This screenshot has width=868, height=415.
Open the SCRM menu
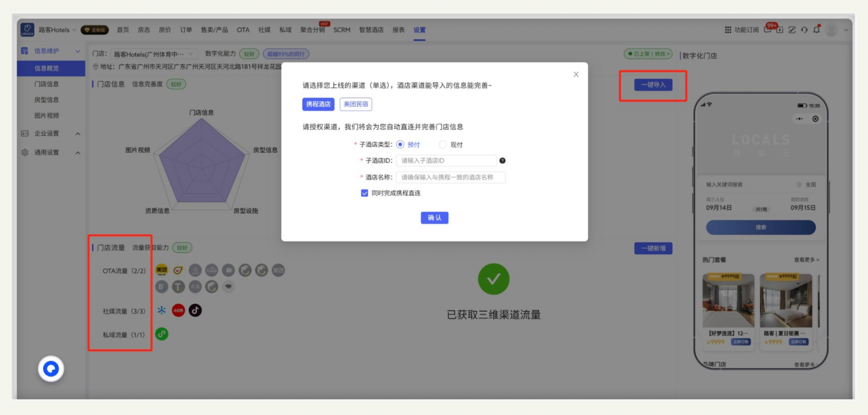click(342, 30)
